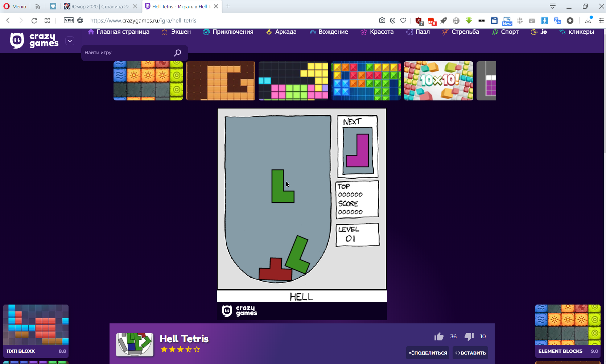The height and width of the screenshot is (364, 606).
Task: Close the Hell Tetris tab
Action: point(216,6)
